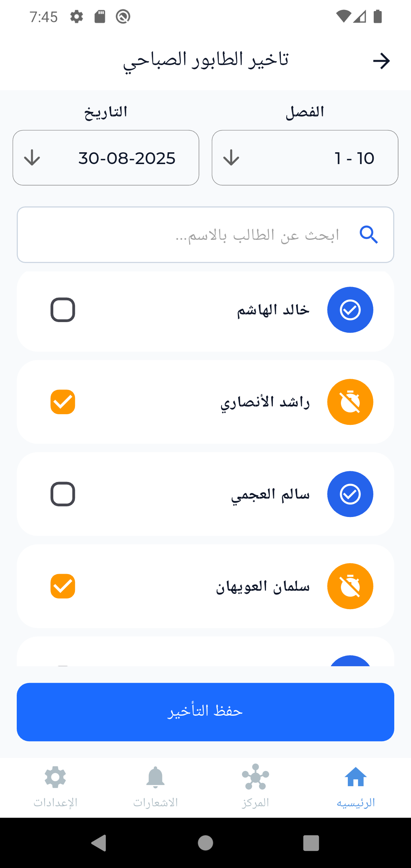Uncheck the late box for سلمان العويهان
Image resolution: width=411 pixels, height=868 pixels.
tap(63, 586)
